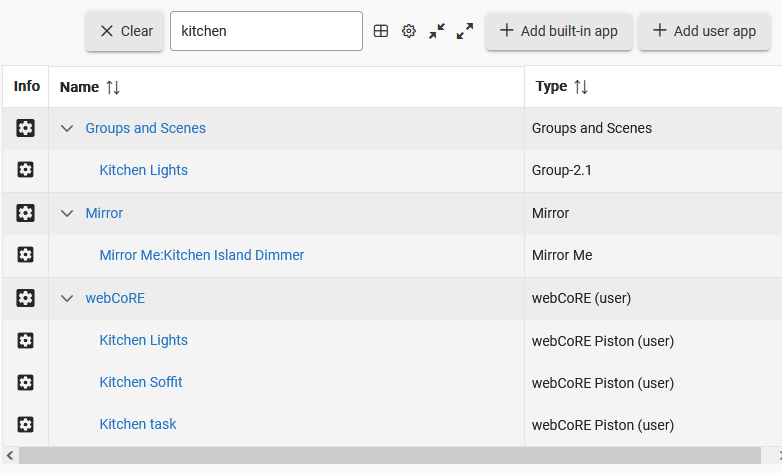Open info gear for Mirror Me:Kitchen Island Dimmer
782x473 pixels.
click(25, 255)
